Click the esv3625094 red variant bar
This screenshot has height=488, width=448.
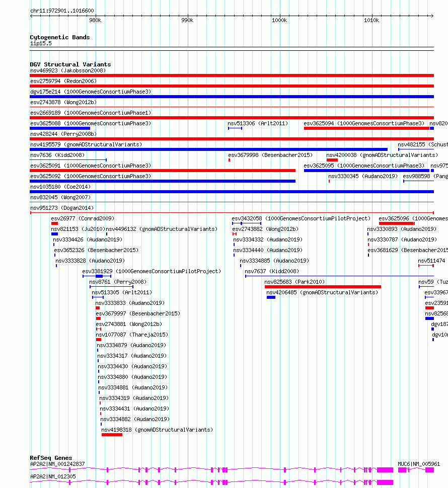coord(366,128)
